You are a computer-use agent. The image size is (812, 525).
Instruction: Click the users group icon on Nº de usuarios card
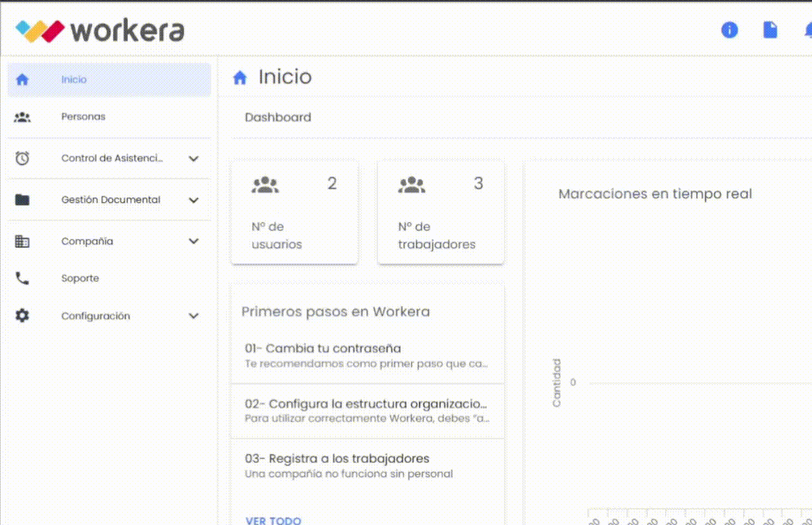[265, 185]
